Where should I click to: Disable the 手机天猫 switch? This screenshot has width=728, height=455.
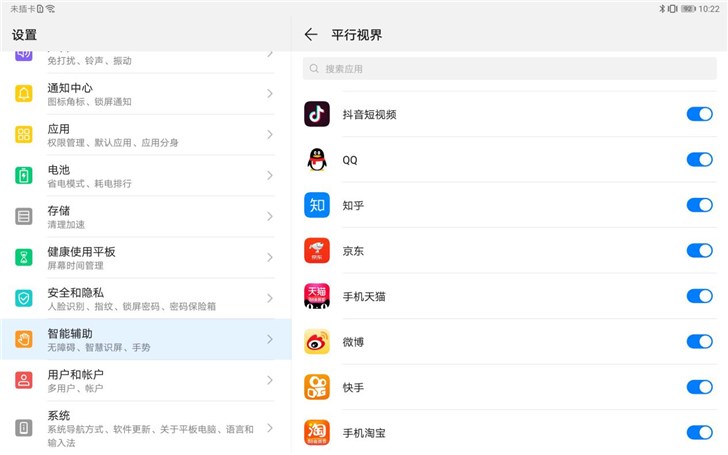tap(699, 296)
